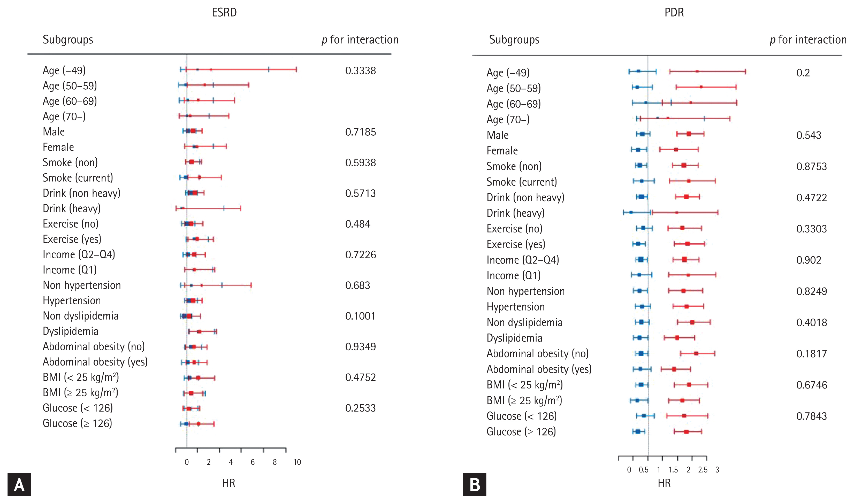The image size is (854, 504).
Task: Click the blue marker for Glucose (≥ 126) in PDR
Action: 637,432
